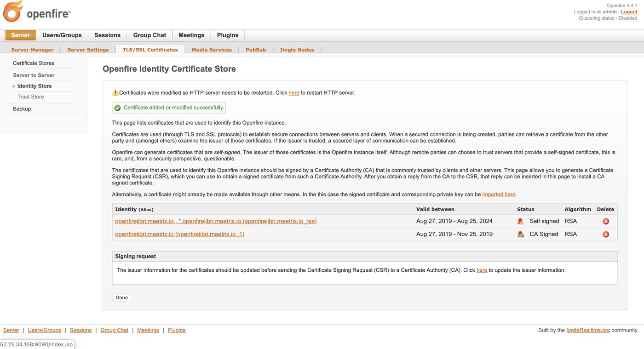Go to the Group Chat tab
The image size is (644, 349).
(149, 35)
